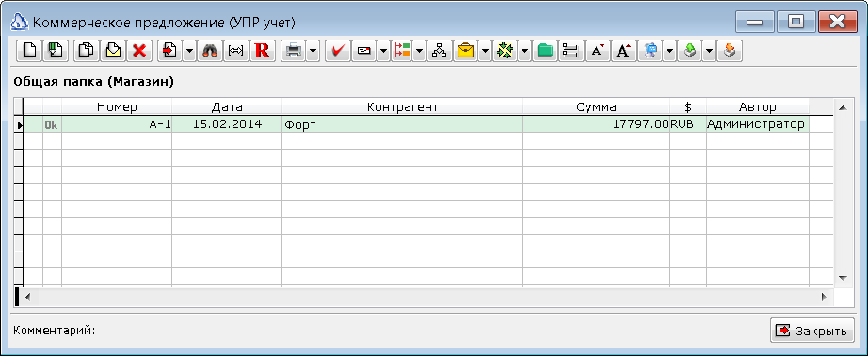Click the small label card icon
The image size is (868, 356).
click(364, 51)
